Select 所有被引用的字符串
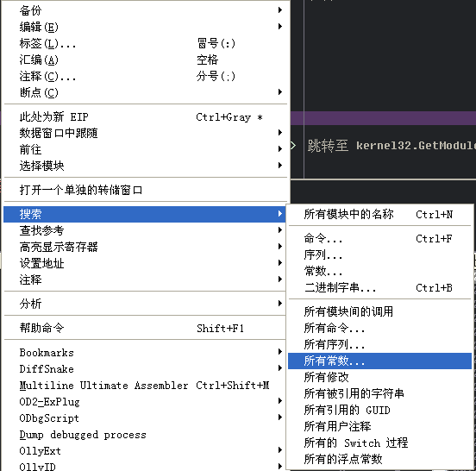The height and width of the screenshot is (471, 476). click(379, 393)
